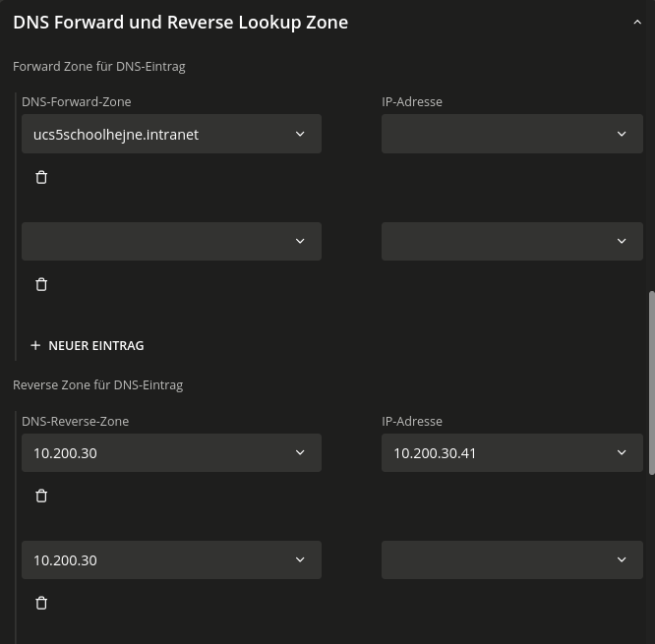Screen dimensions: 655x644
Task: Delete reverse zone entry with IP 10.200.30.41
Action: coord(41,497)
